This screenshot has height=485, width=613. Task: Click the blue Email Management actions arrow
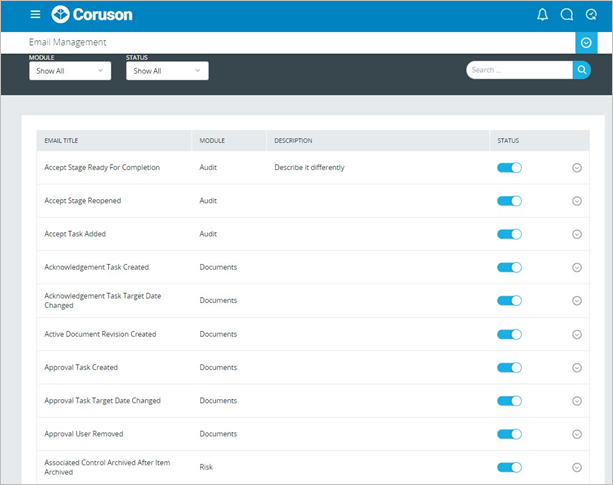(x=586, y=43)
